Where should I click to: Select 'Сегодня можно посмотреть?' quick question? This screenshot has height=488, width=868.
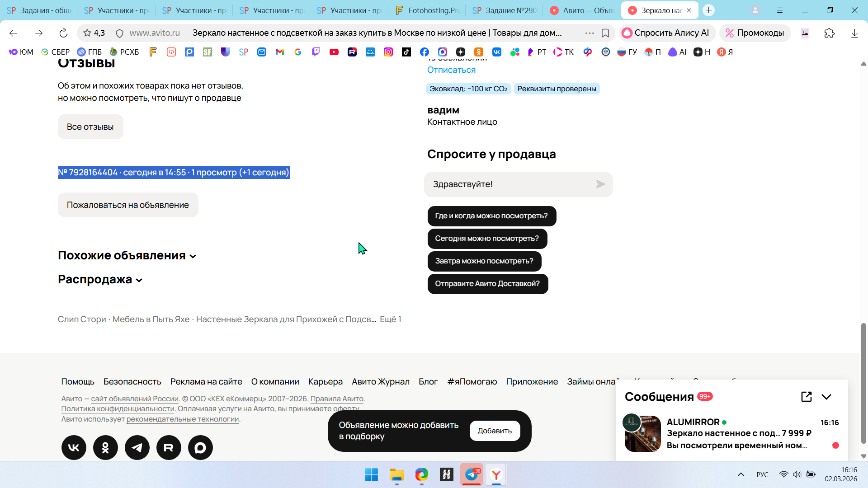click(487, 239)
